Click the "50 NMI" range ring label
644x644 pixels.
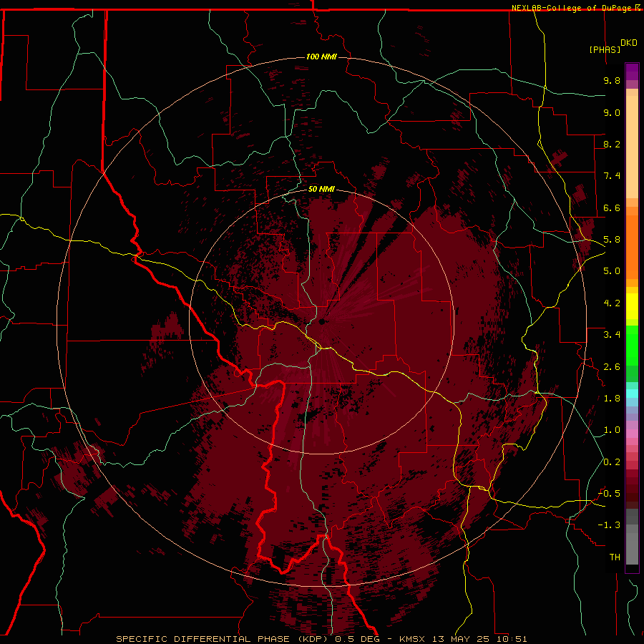tap(321, 190)
